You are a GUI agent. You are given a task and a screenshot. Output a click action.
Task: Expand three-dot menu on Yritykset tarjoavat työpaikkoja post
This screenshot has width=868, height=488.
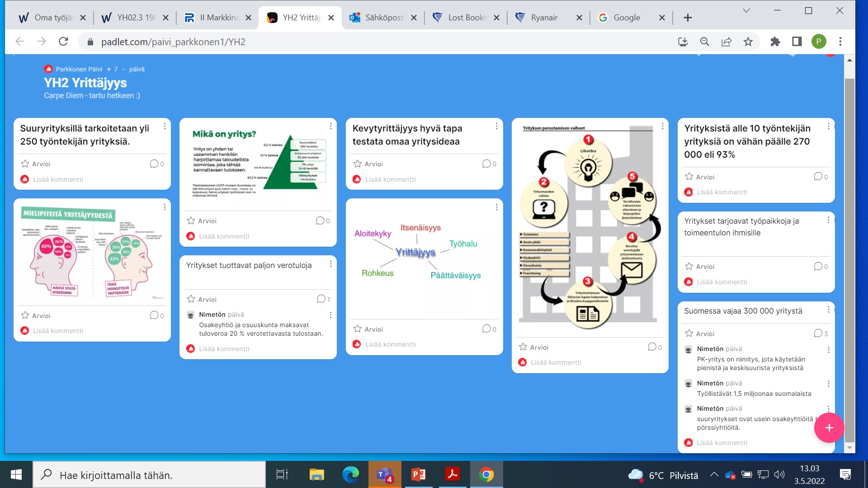click(x=828, y=220)
